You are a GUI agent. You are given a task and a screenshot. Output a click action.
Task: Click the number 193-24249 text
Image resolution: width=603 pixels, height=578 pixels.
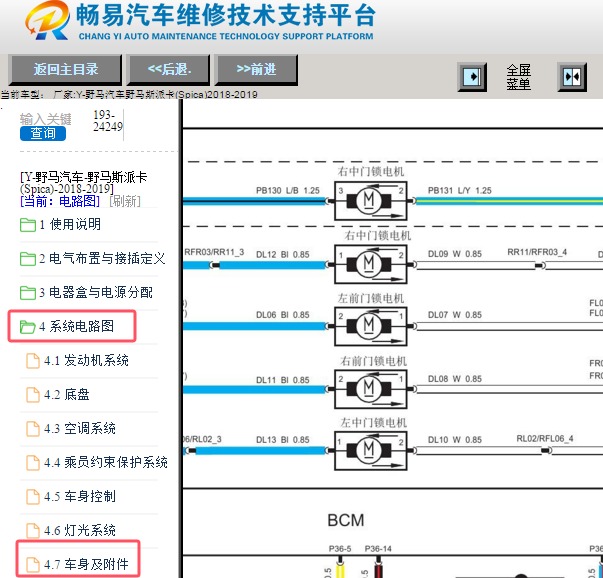click(x=108, y=121)
